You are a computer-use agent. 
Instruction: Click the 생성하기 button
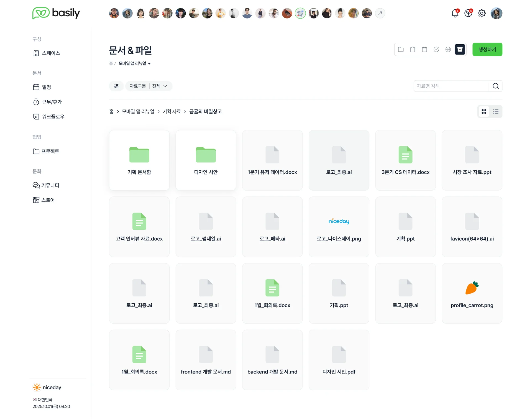pos(487,50)
